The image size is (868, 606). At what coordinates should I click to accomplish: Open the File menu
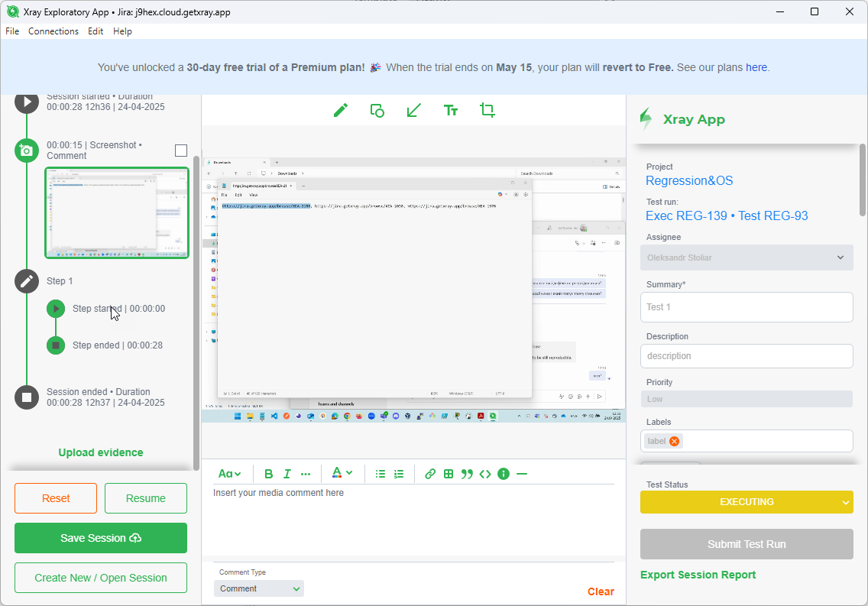[12, 31]
